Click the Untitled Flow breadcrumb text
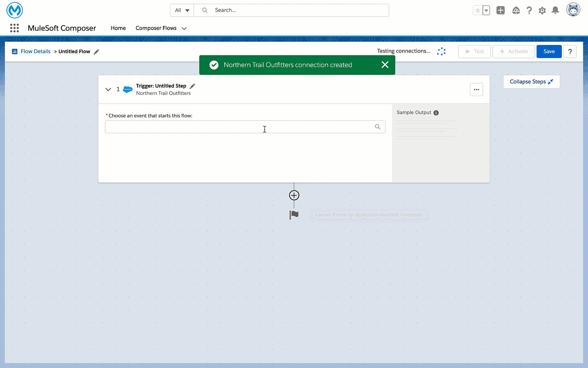This screenshot has height=368, width=588. (74, 51)
